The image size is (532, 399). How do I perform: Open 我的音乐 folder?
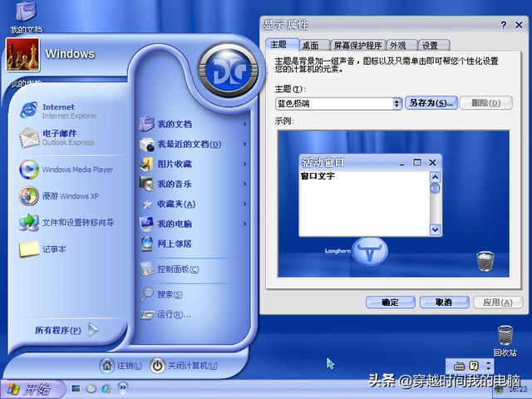pos(166,185)
